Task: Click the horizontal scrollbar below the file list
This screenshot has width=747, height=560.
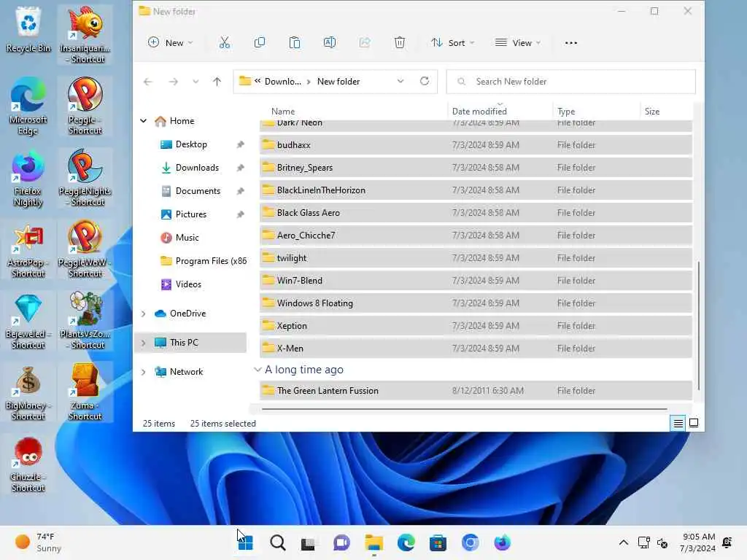Action: coord(465,408)
